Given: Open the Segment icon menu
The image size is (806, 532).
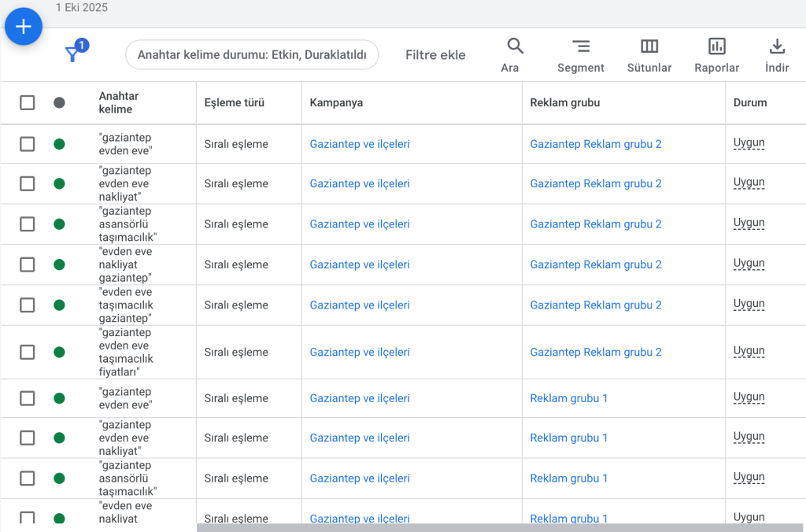Looking at the screenshot, I should pyautogui.click(x=581, y=46).
